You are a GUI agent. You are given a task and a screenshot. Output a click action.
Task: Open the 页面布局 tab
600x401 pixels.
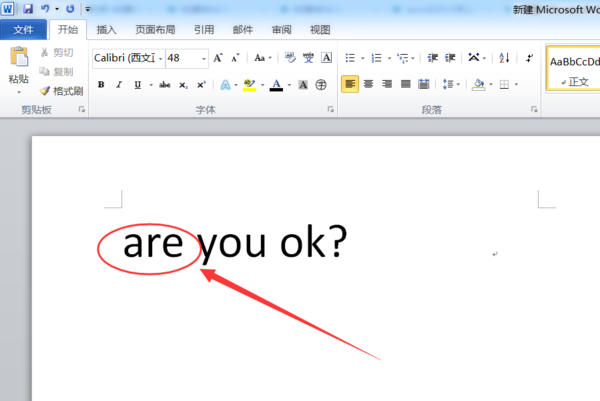point(155,30)
